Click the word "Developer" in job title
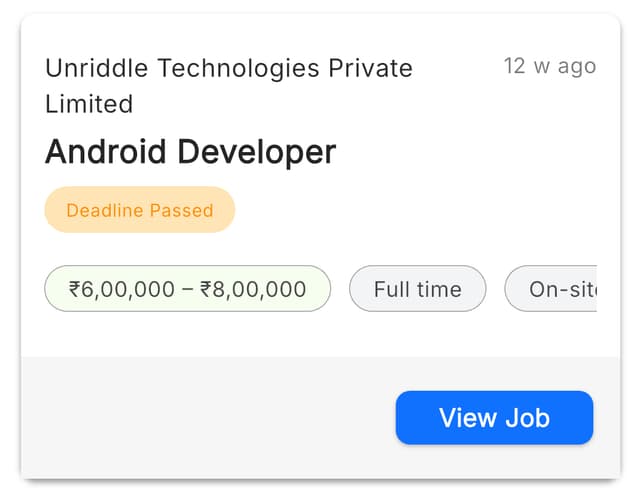This screenshot has width=640, height=495. point(257,152)
